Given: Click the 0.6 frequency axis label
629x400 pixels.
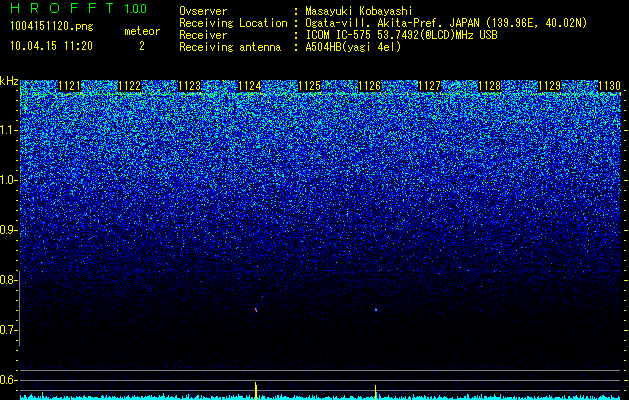Looking at the screenshot, I should click(8, 380).
